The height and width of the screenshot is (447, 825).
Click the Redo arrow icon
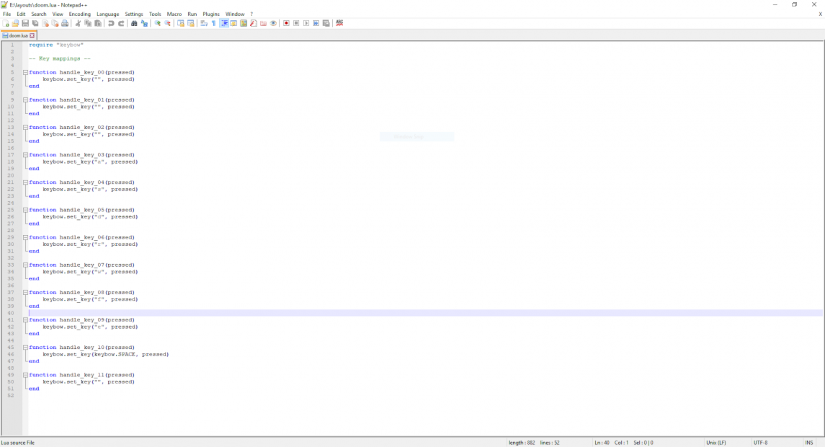tap(121, 23)
